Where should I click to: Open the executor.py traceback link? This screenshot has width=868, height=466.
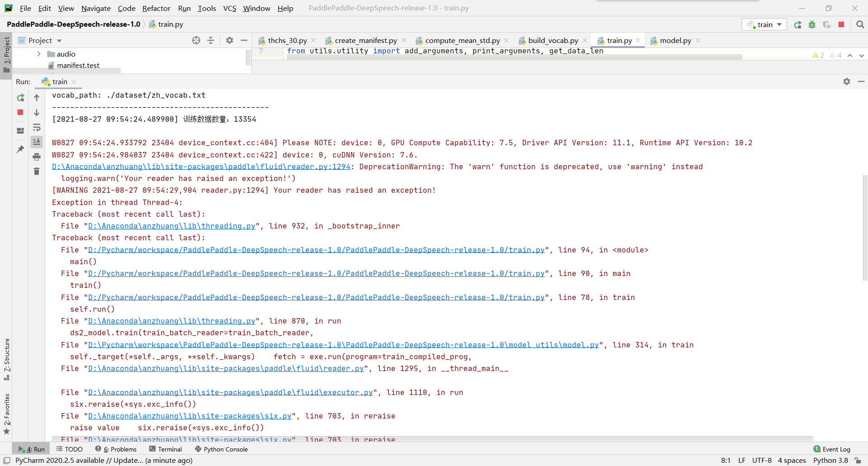click(231, 392)
